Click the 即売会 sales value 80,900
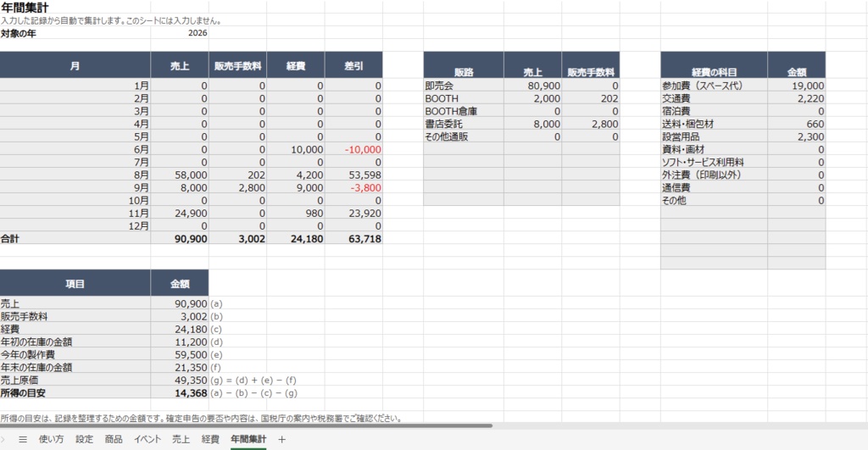Screen dimensions: 868x450 pos(532,86)
